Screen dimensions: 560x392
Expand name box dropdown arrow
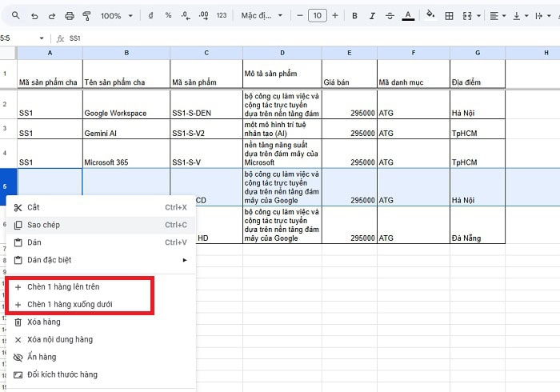coord(42,38)
